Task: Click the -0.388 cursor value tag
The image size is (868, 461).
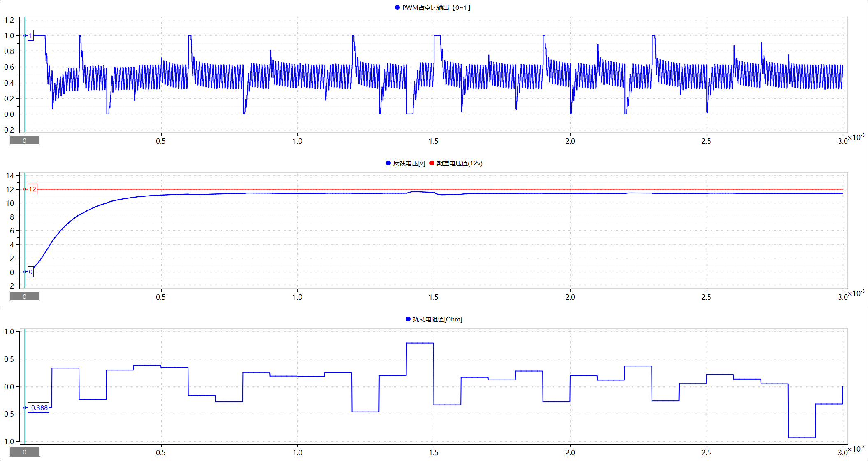Action: click(x=39, y=407)
